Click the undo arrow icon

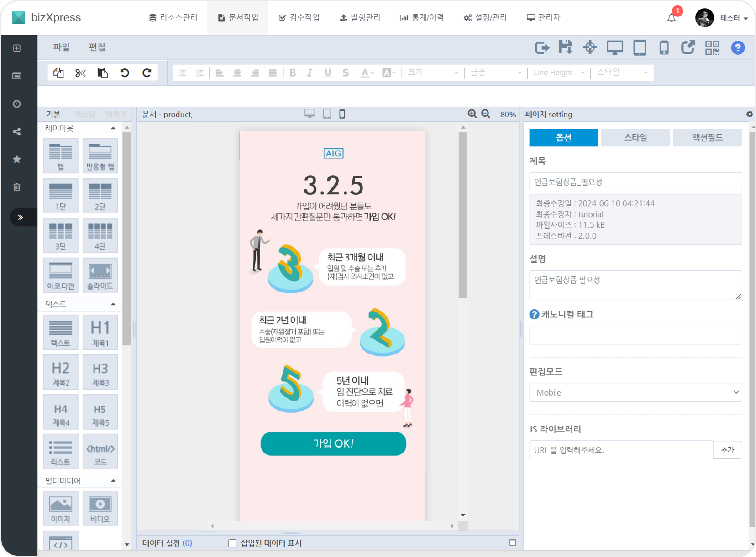(125, 72)
